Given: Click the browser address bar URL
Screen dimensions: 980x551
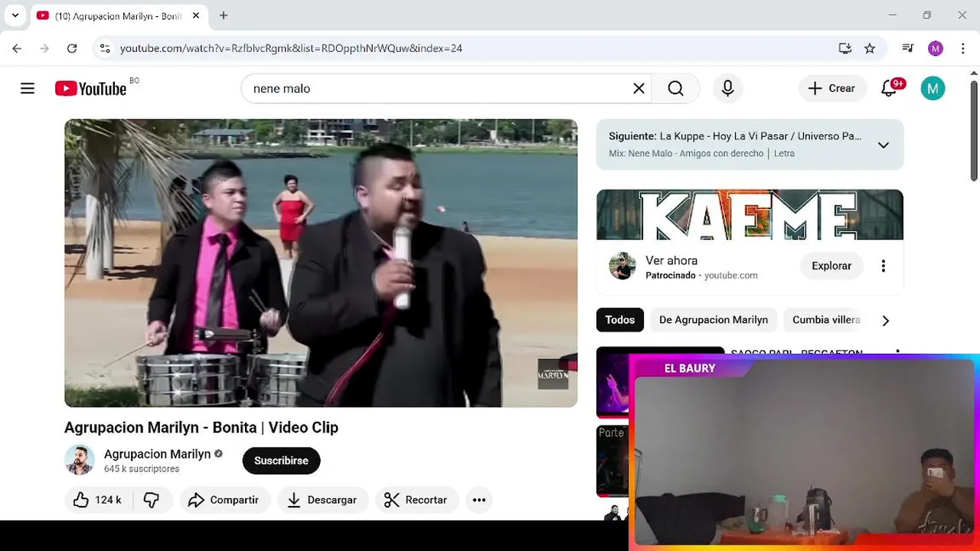Looking at the screenshot, I should [291, 48].
